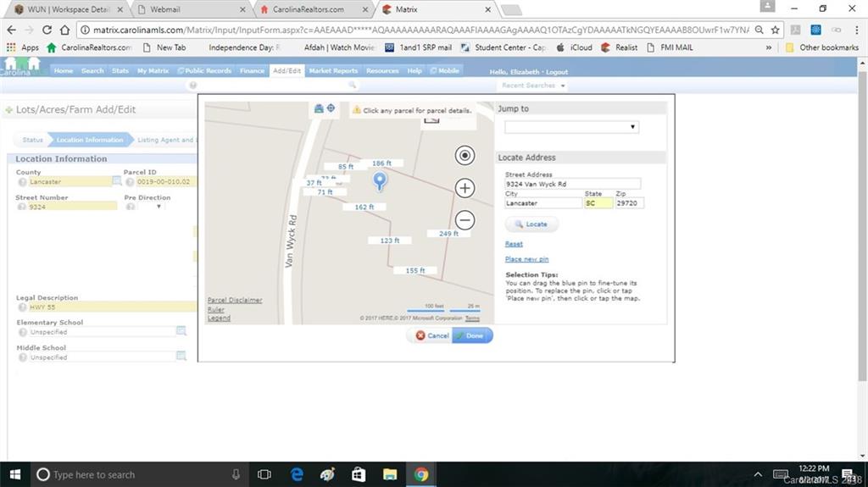
Task: Bookmark page with the star icon
Action: point(775,30)
